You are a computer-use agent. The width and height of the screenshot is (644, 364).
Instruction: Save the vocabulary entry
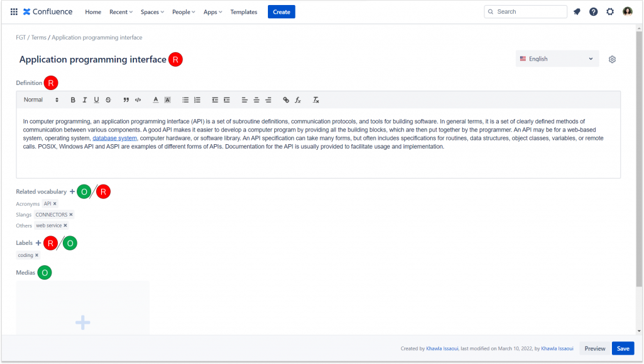click(623, 348)
